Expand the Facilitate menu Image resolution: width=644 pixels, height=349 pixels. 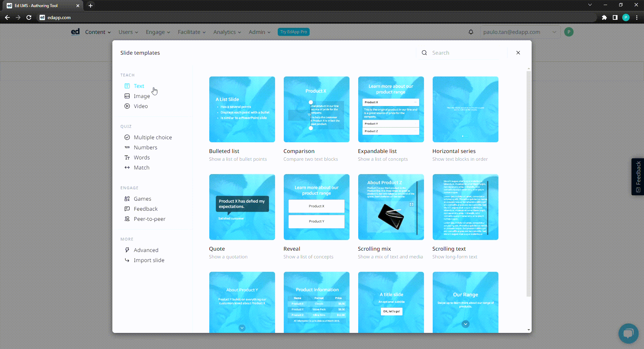click(192, 32)
